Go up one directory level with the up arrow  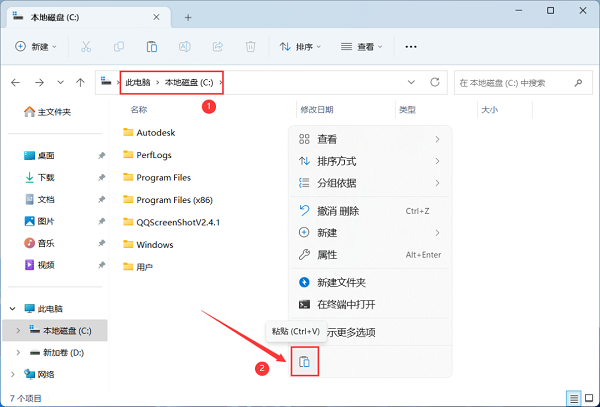[80, 82]
